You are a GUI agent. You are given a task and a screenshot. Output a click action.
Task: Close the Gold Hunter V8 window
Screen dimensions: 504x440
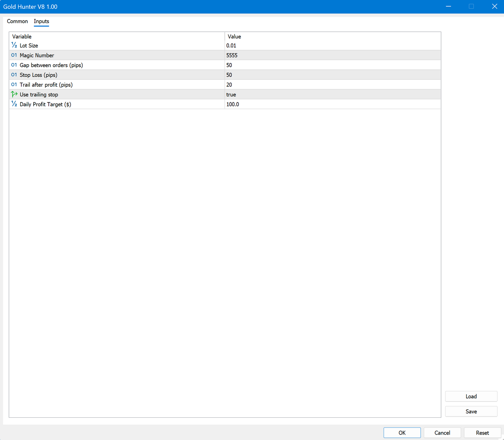(494, 6)
